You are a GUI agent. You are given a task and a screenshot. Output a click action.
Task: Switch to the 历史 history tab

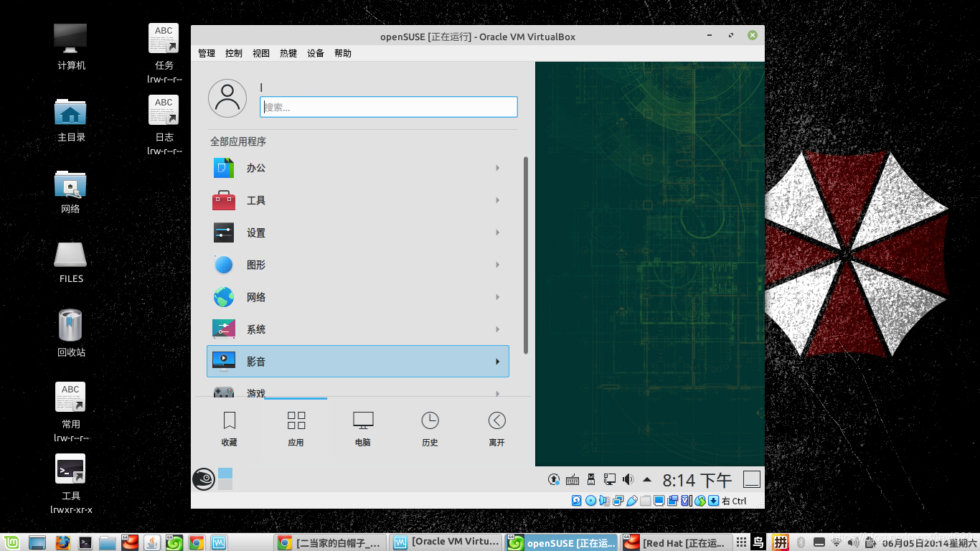[x=430, y=429]
